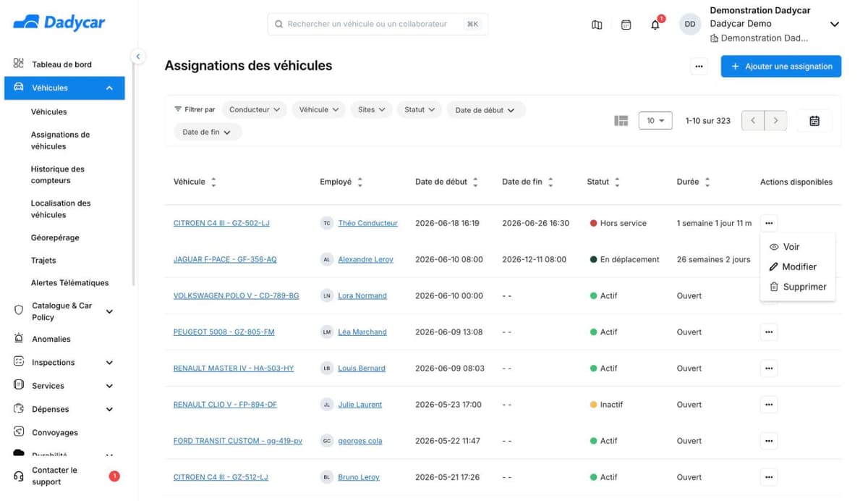
Task: Go to next page arrow
Action: [x=775, y=121]
